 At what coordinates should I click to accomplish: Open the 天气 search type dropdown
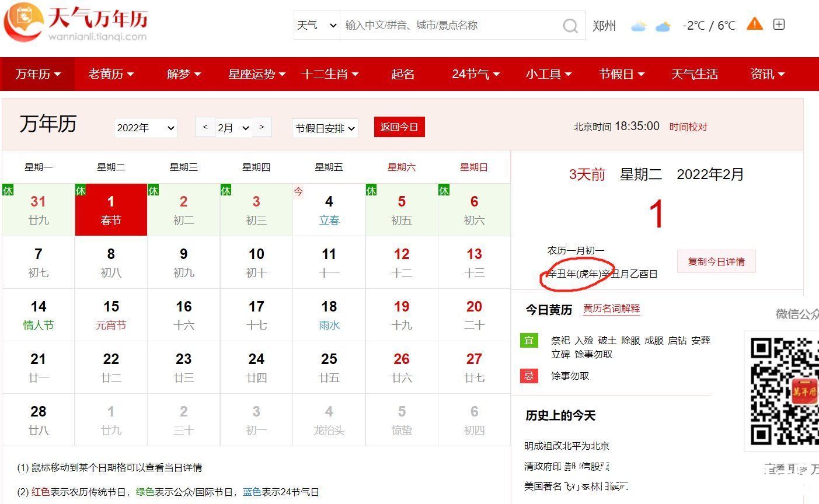click(x=317, y=25)
